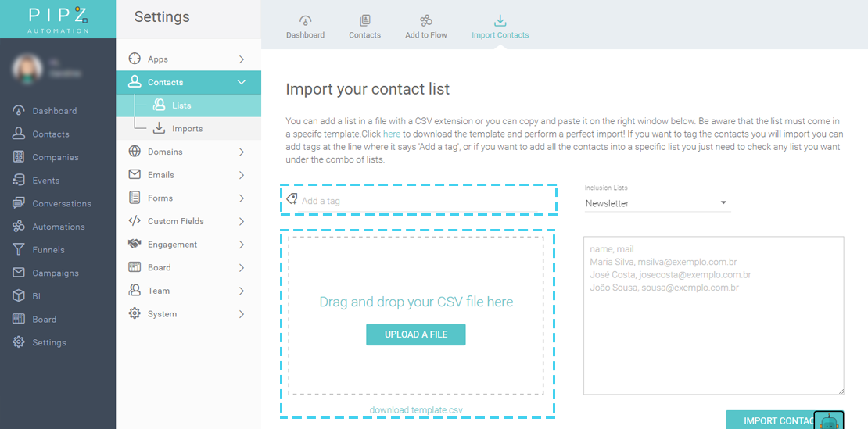The height and width of the screenshot is (429, 868).
Task: Expand the Custom Fields settings section
Action: click(241, 221)
